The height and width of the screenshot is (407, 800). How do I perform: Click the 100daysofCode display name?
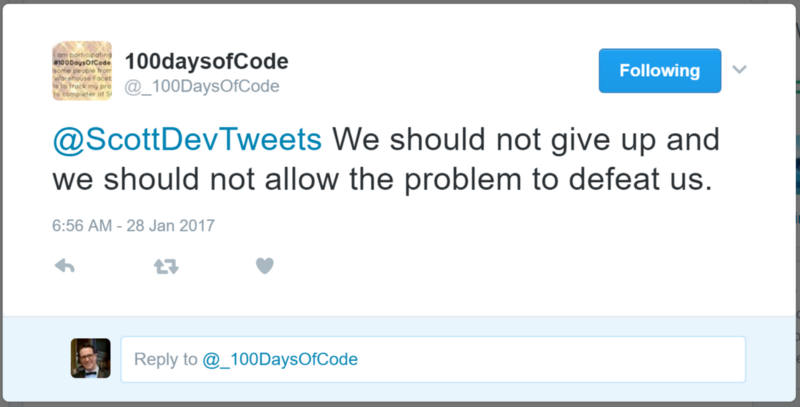coord(207,61)
